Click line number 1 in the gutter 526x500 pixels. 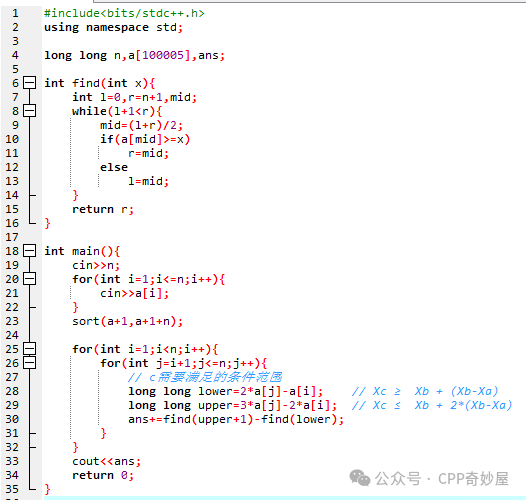[15, 13]
